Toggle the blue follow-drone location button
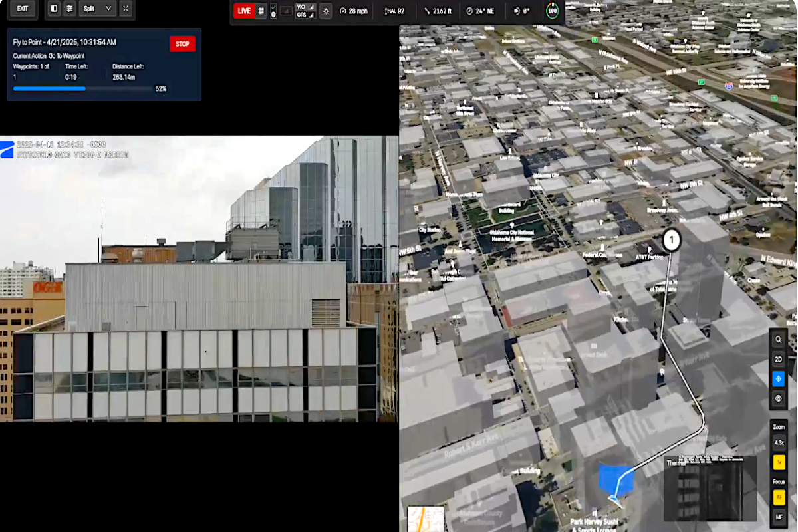 click(779, 379)
